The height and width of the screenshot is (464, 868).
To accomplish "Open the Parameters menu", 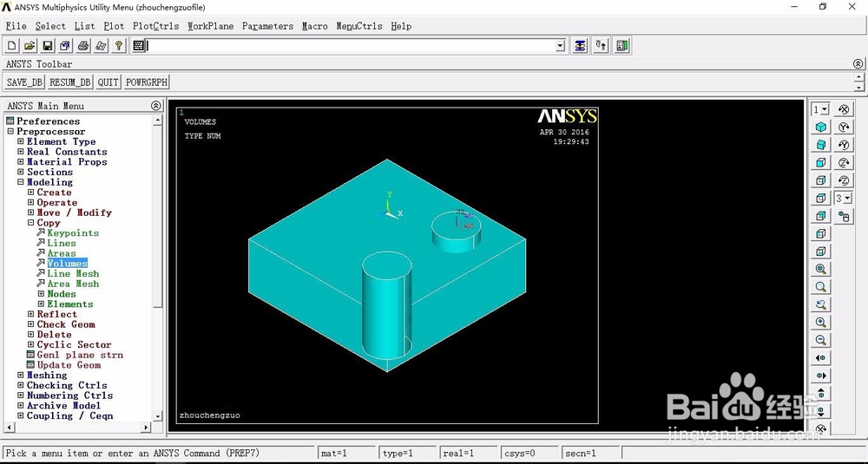I will coord(268,26).
